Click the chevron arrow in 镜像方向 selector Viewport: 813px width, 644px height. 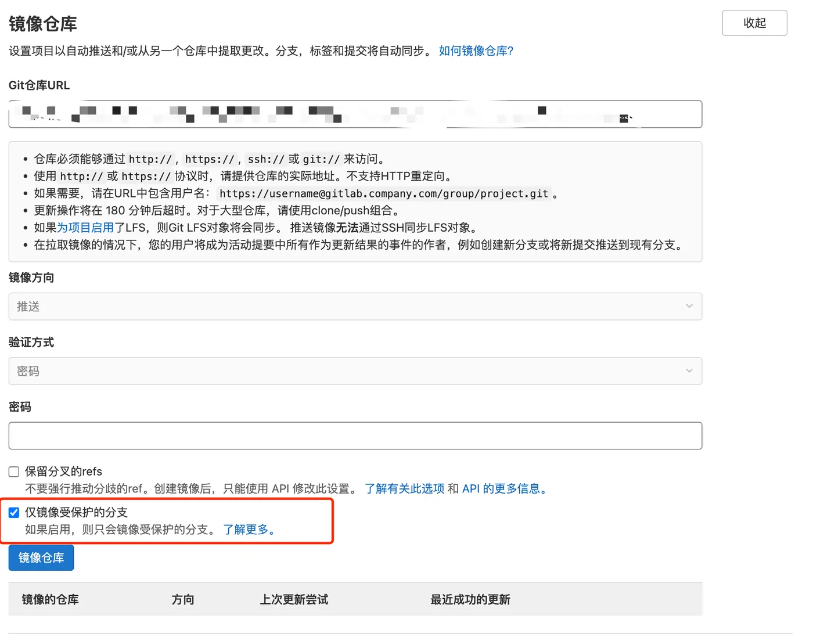[x=689, y=307]
